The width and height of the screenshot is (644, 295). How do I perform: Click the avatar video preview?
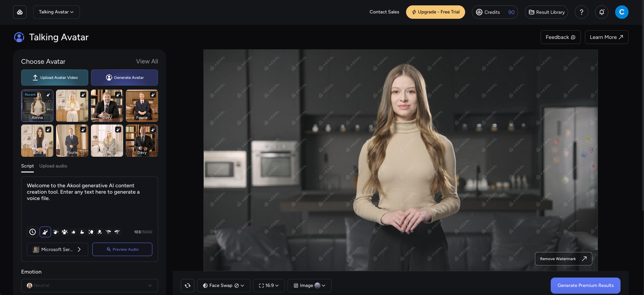click(x=401, y=160)
